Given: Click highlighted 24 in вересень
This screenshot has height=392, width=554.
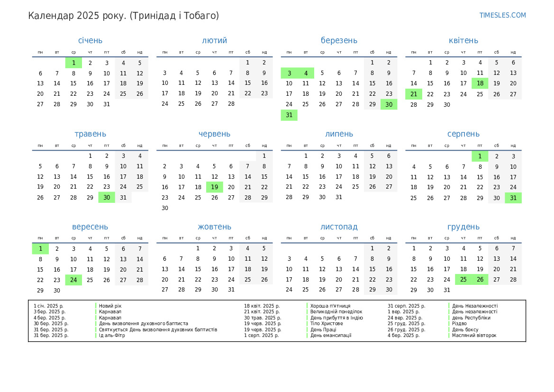Looking at the screenshot, I should click(x=73, y=280).
